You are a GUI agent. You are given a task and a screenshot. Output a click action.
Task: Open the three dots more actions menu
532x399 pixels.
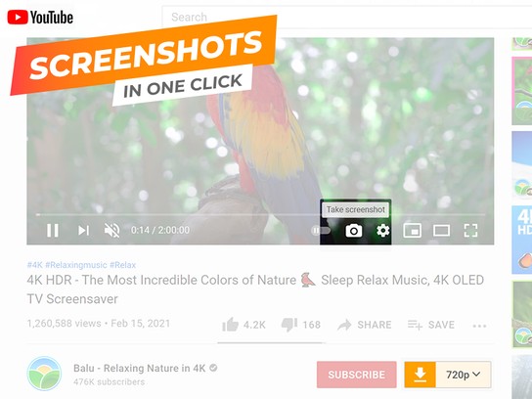(479, 326)
